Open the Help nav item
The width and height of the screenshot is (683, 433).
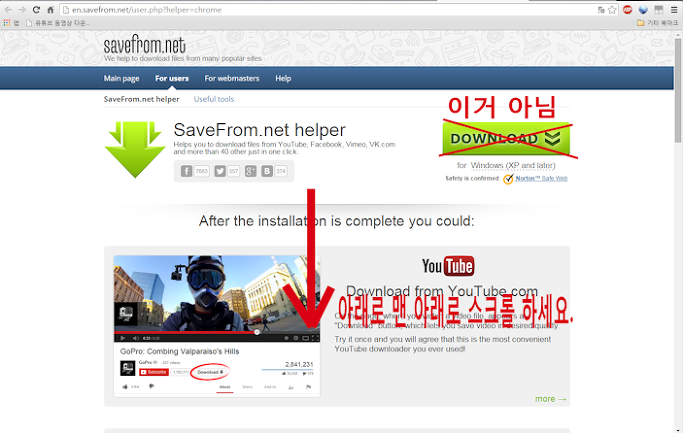coord(283,78)
